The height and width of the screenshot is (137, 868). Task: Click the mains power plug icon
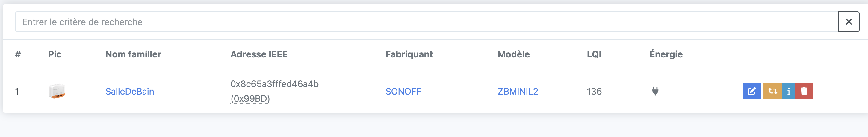655,91
